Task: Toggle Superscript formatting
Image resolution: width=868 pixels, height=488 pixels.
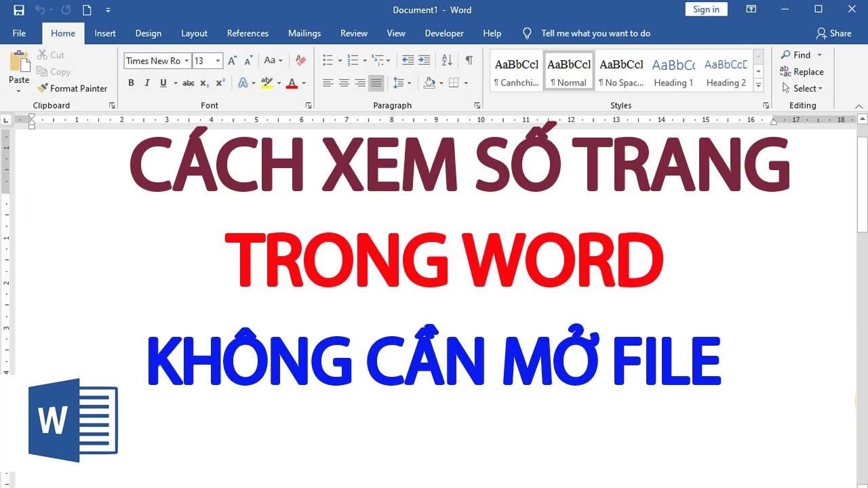Action: (x=220, y=83)
